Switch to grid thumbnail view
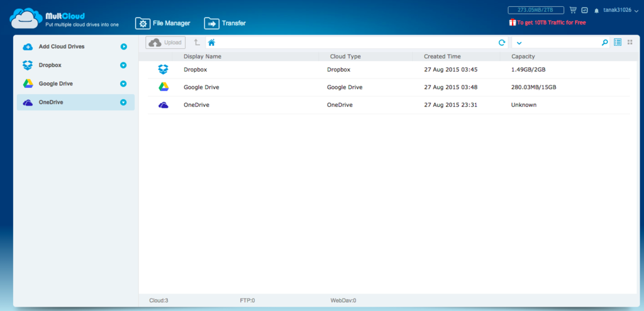Screen dimensions: 644x311 coord(630,42)
